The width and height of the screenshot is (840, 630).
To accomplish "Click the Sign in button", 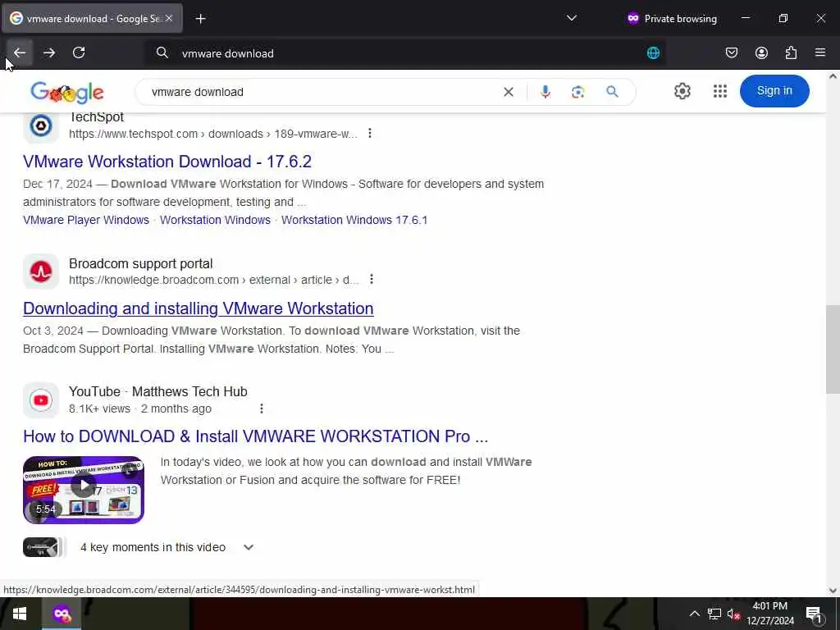I will pos(774,90).
